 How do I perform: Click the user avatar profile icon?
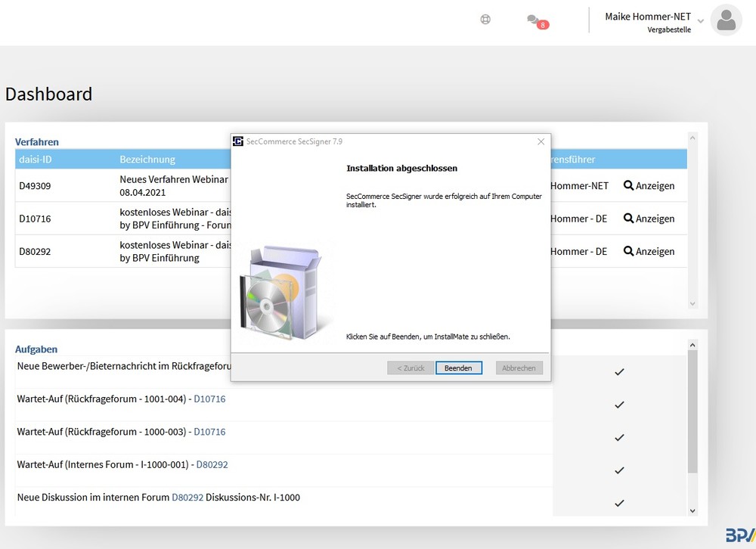726,20
